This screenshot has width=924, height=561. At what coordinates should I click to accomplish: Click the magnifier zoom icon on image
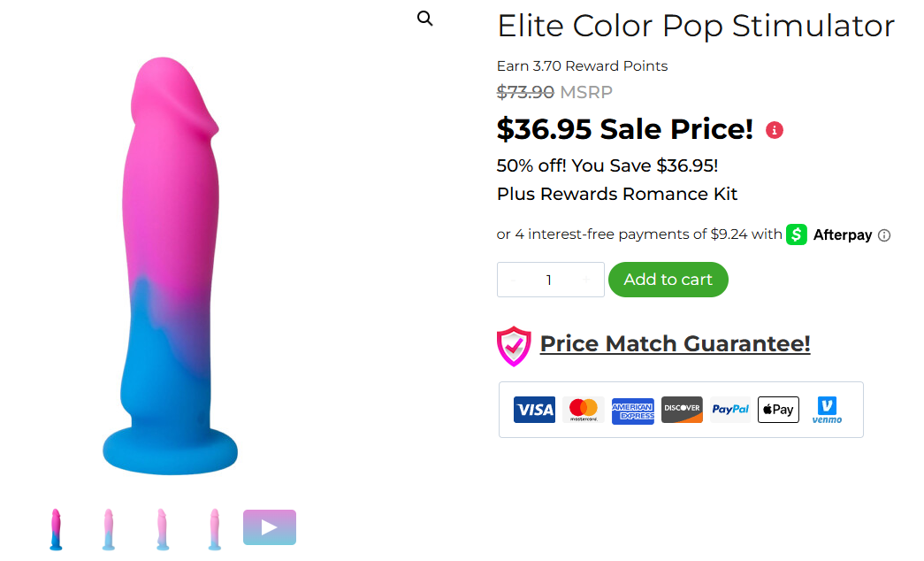tap(425, 19)
